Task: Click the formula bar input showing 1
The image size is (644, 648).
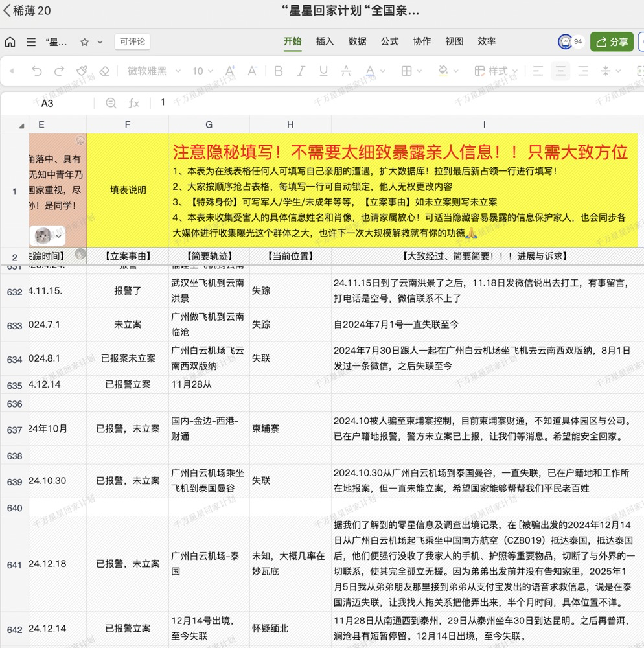Action: tap(397, 102)
